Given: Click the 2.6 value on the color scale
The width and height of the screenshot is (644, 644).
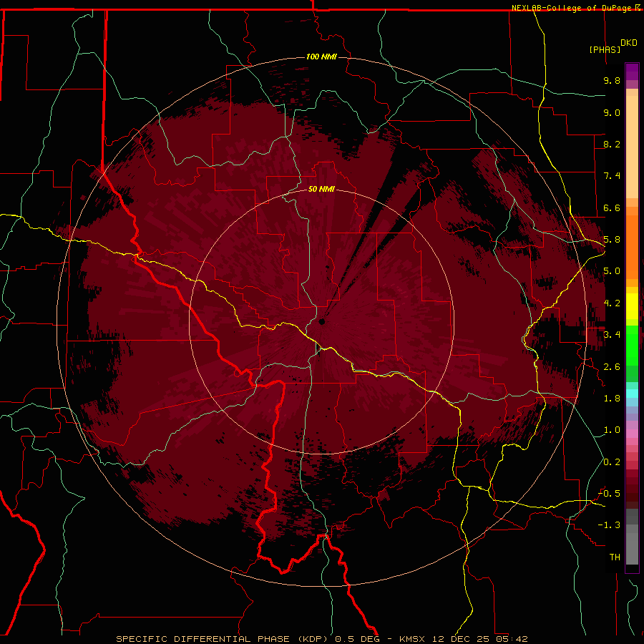Looking at the screenshot, I should point(612,367).
